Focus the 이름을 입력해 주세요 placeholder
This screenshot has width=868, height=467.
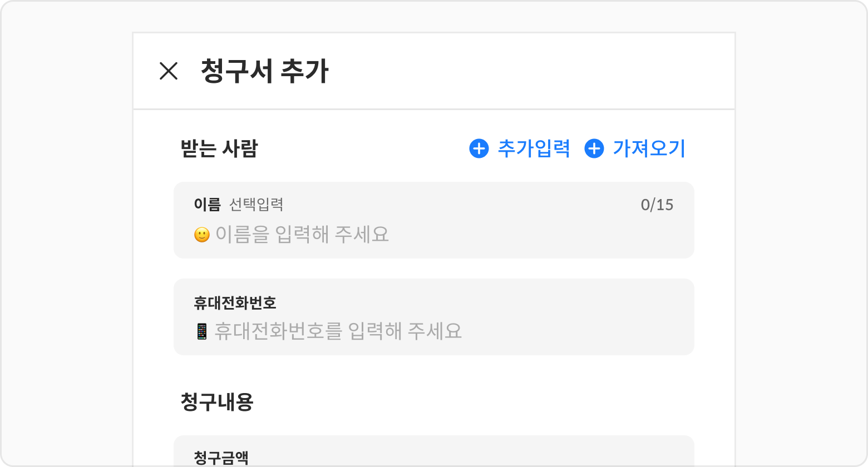coord(302,235)
